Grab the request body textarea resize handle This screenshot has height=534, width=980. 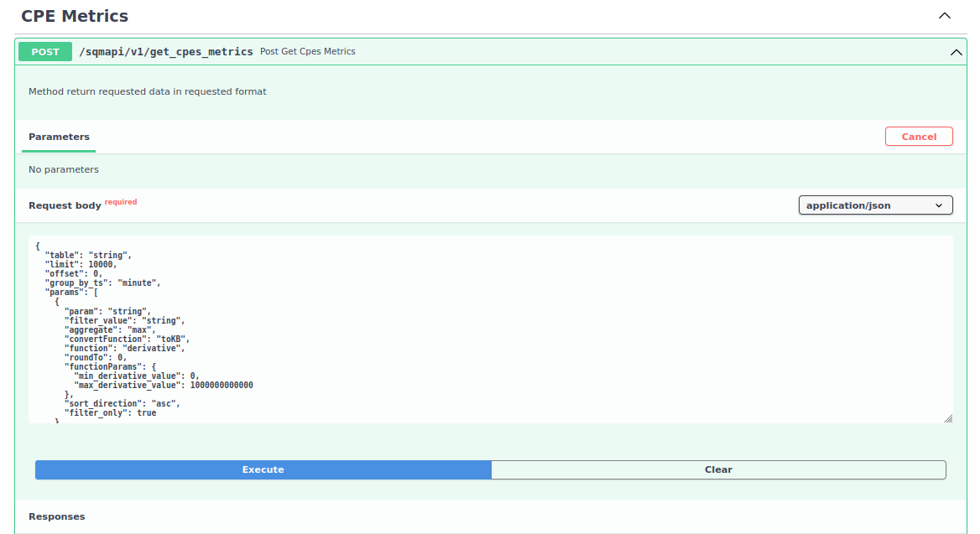[x=947, y=417]
